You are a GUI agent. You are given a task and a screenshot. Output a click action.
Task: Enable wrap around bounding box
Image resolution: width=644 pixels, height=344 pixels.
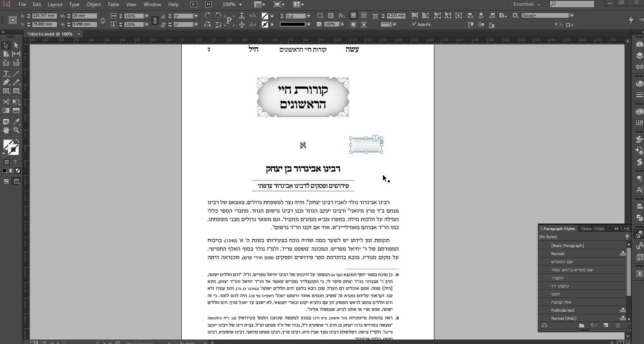[x=364, y=16]
